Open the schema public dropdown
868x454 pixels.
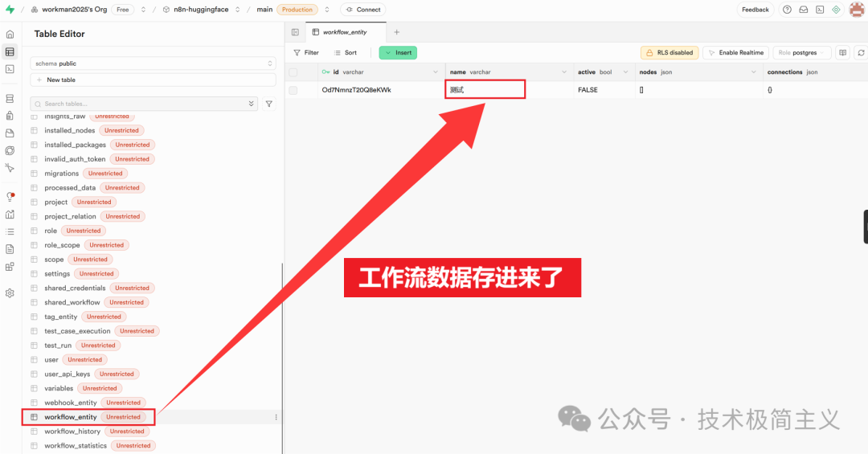(x=153, y=63)
